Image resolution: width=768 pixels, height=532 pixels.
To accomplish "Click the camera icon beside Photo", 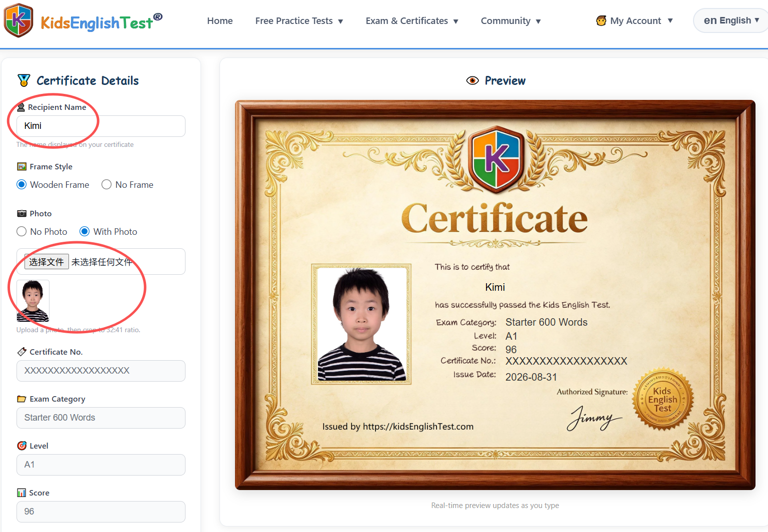I will tap(21, 213).
